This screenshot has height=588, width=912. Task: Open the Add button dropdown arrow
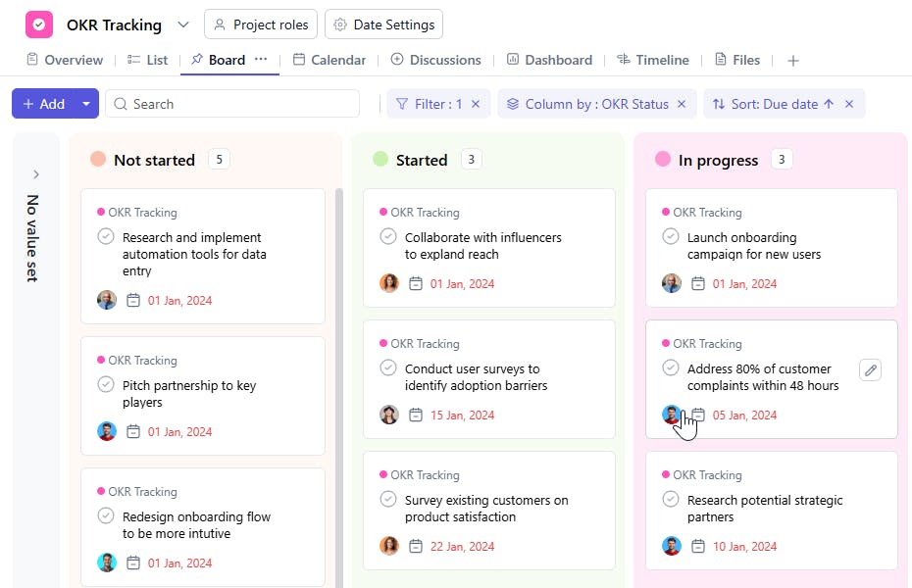tap(86, 104)
